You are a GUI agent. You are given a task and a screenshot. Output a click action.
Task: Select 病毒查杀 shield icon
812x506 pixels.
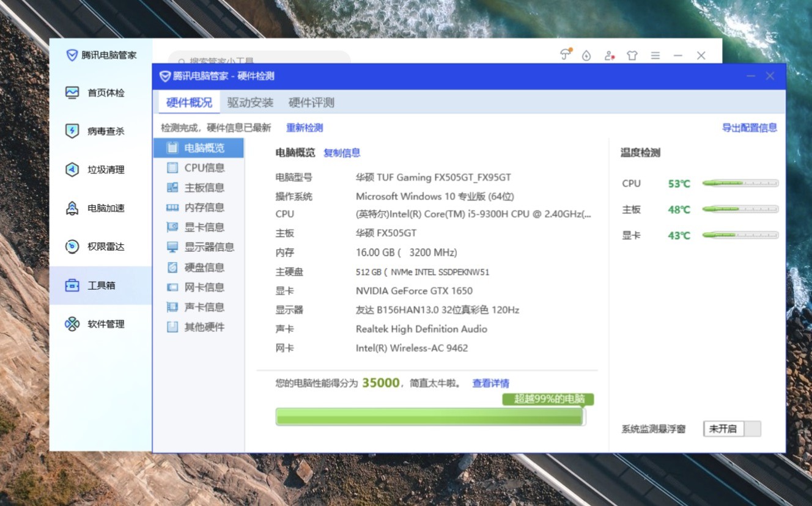point(72,131)
